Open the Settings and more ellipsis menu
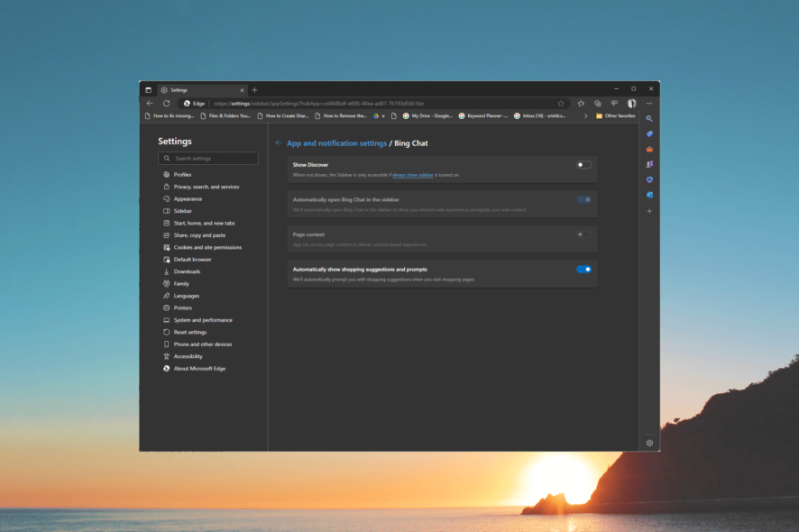 click(x=649, y=104)
